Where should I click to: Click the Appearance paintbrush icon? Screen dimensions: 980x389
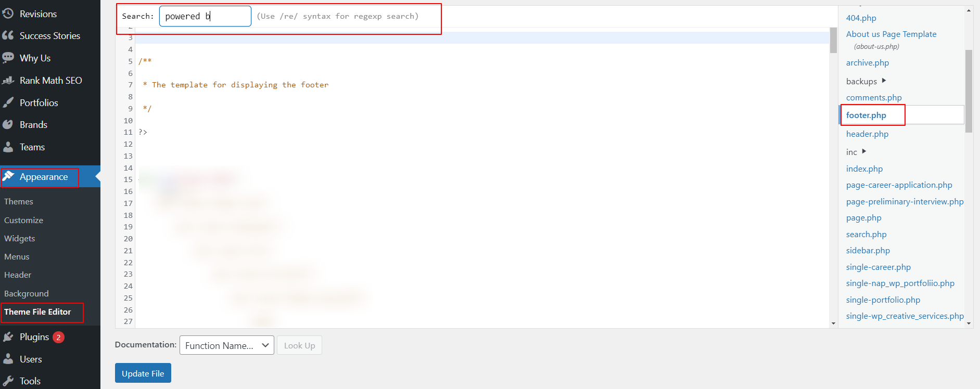[8, 177]
